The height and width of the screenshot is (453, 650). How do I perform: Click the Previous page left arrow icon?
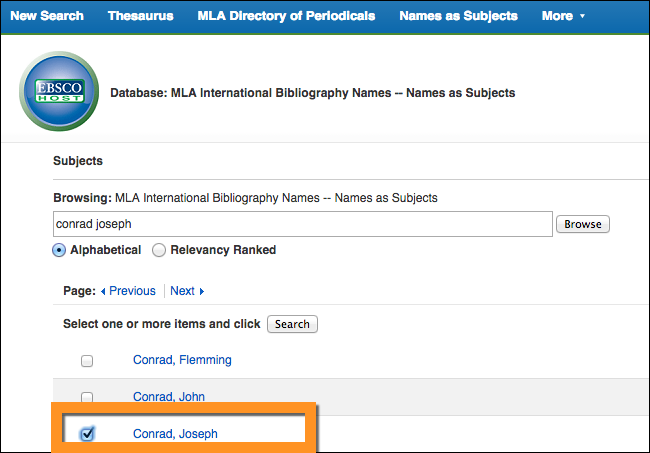pos(103,291)
